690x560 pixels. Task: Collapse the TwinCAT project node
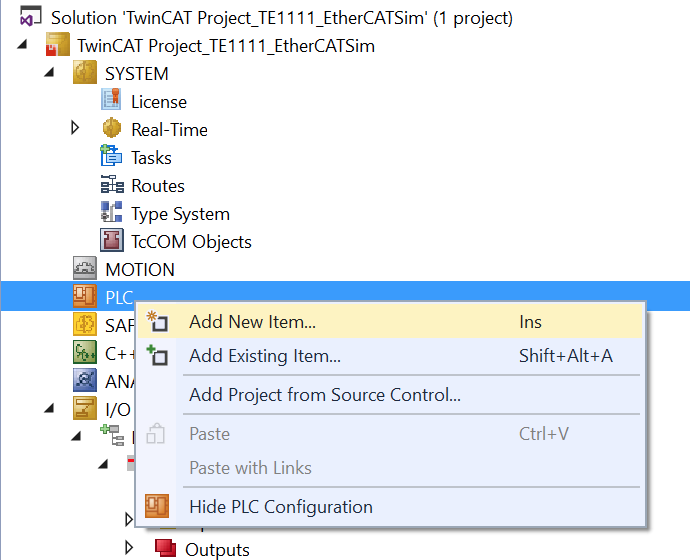tap(22, 44)
